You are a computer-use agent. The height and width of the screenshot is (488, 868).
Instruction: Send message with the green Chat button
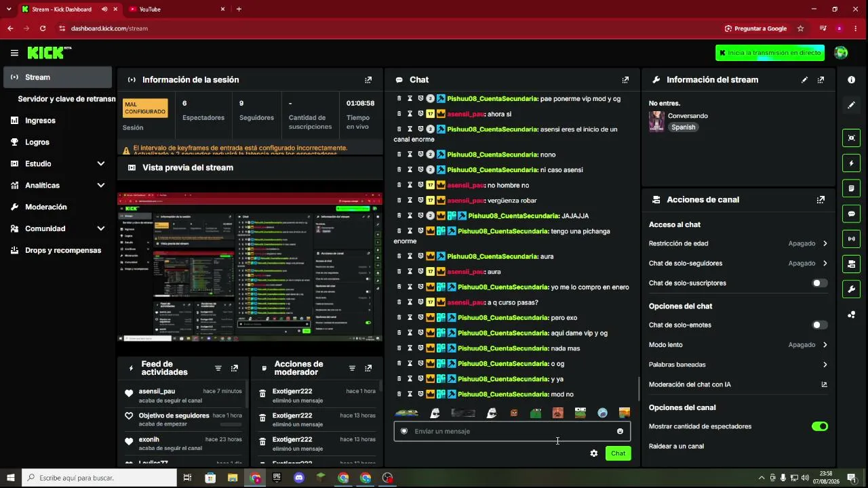point(618,453)
